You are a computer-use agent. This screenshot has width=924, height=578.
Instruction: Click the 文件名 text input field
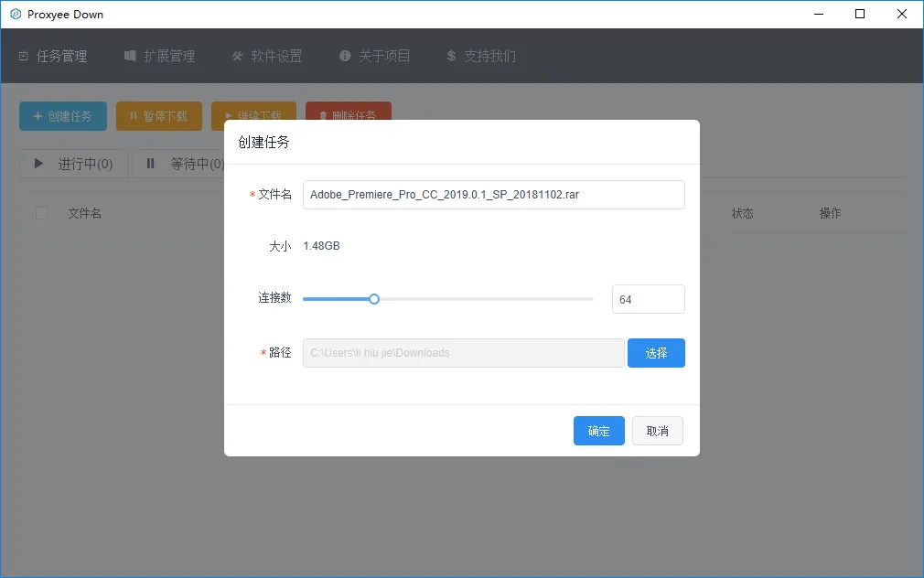tap(494, 195)
